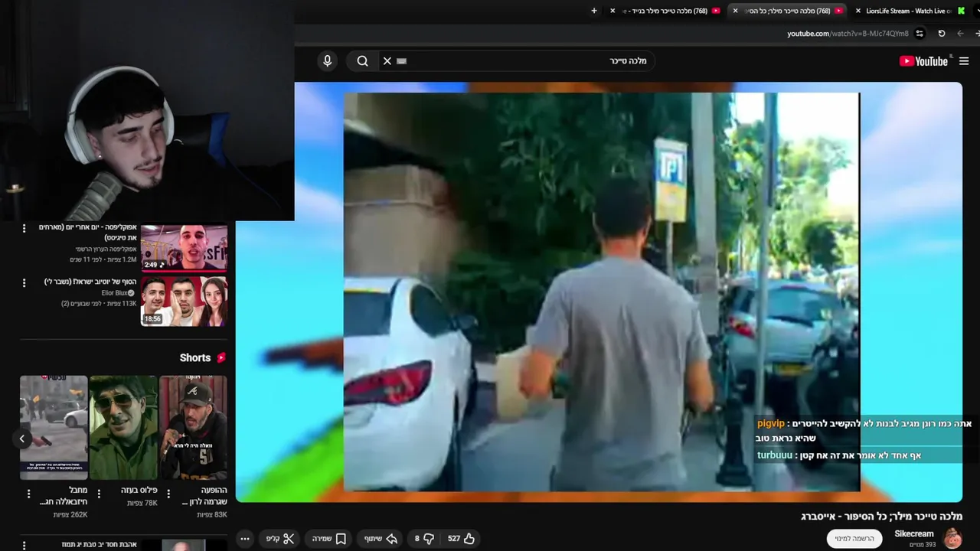Open site information icon in address bar
980x551 pixels.
pos(920,34)
